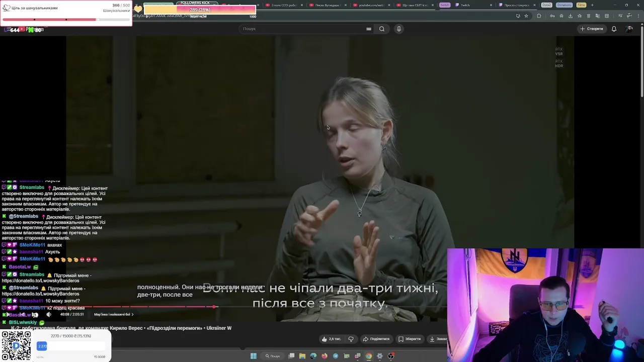The image size is (644, 362).
Task: Click the install app icon in address bar
Action: click(x=518, y=16)
